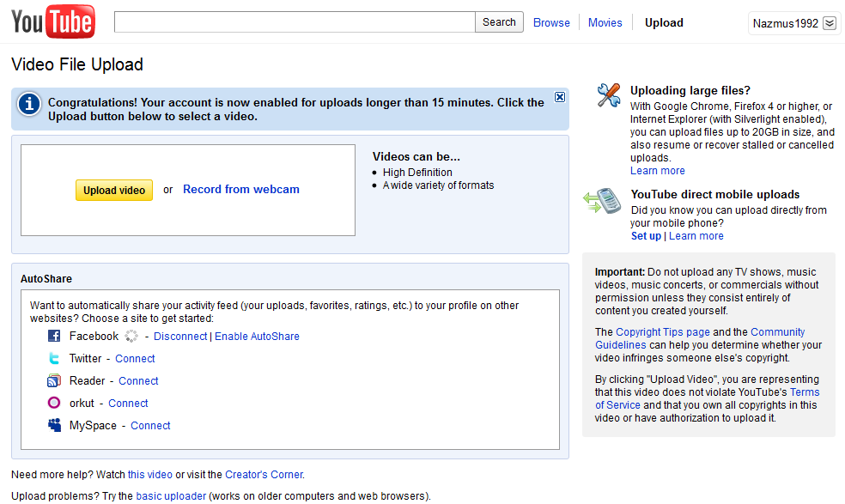Open the Browse page
Screen dimensions: 845x504
(x=551, y=22)
